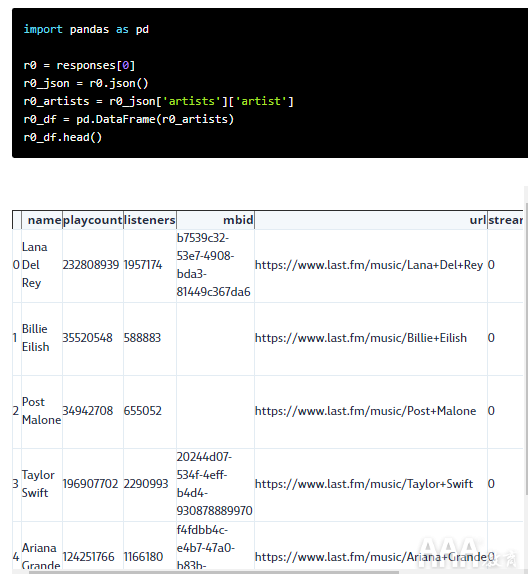Select the 'Lana Del Rey' name cell
The width and height of the screenshot is (528, 574).
point(42,265)
